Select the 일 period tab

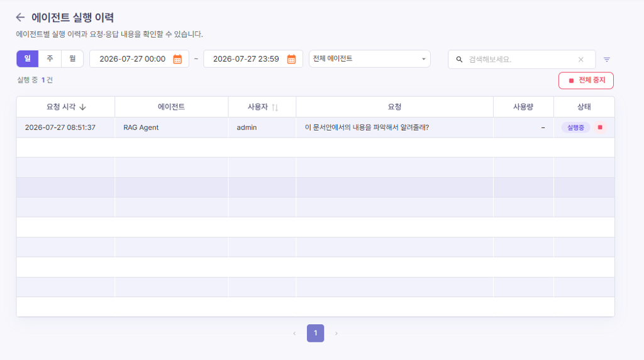(28, 58)
